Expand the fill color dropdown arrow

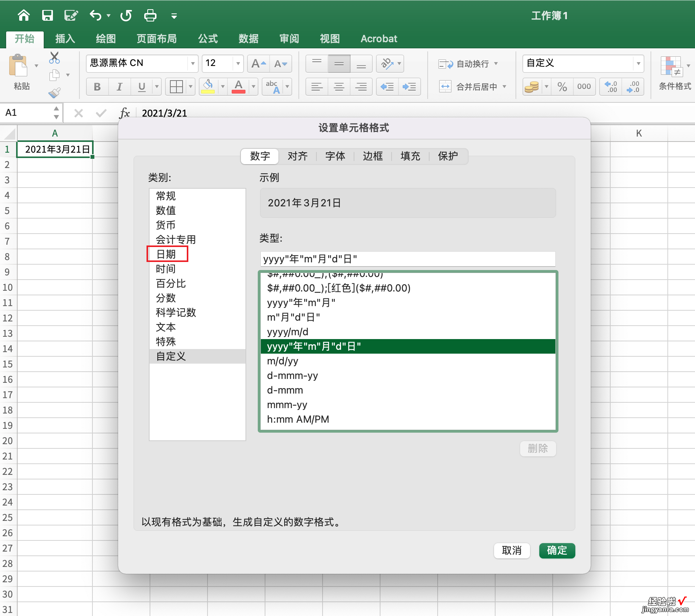pyautogui.click(x=223, y=87)
